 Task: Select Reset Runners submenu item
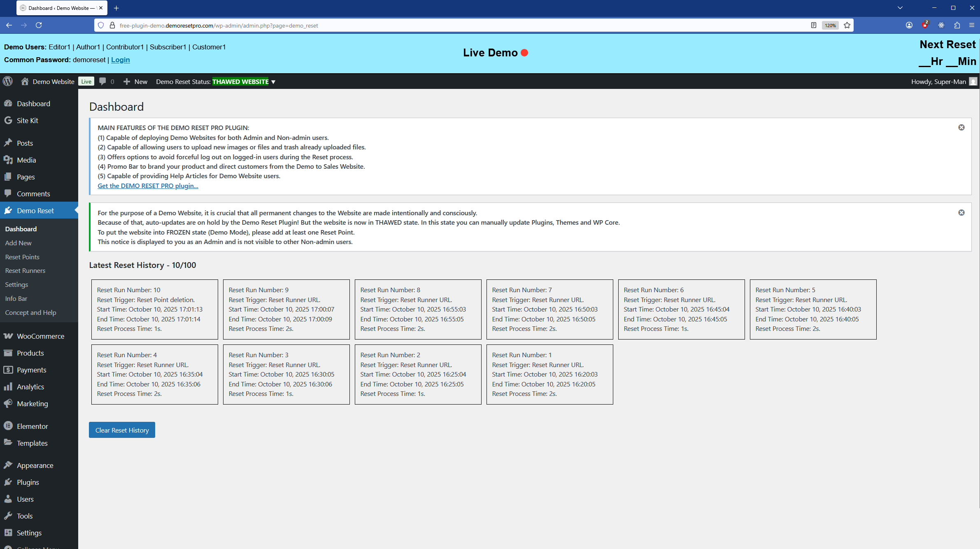pos(25,270)
